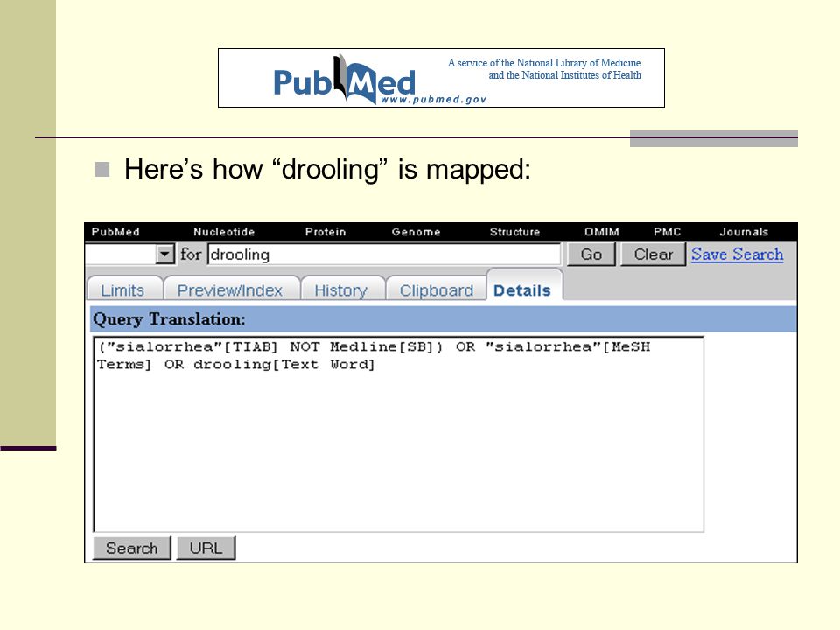
Task: Switch to the Preview/Index tab
Action: [230, 290]
